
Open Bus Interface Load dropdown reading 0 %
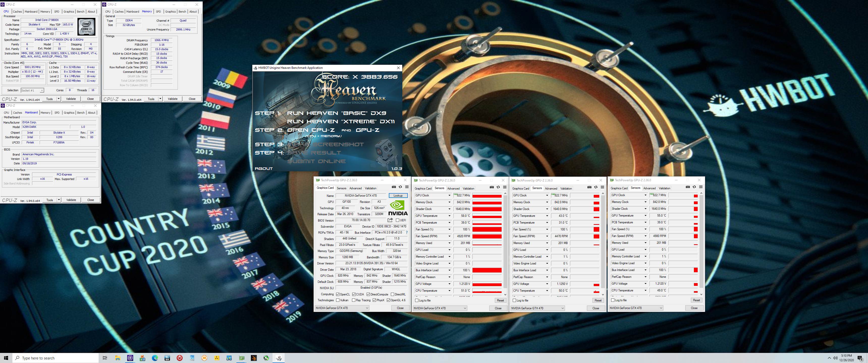click(x=547, y=270)
